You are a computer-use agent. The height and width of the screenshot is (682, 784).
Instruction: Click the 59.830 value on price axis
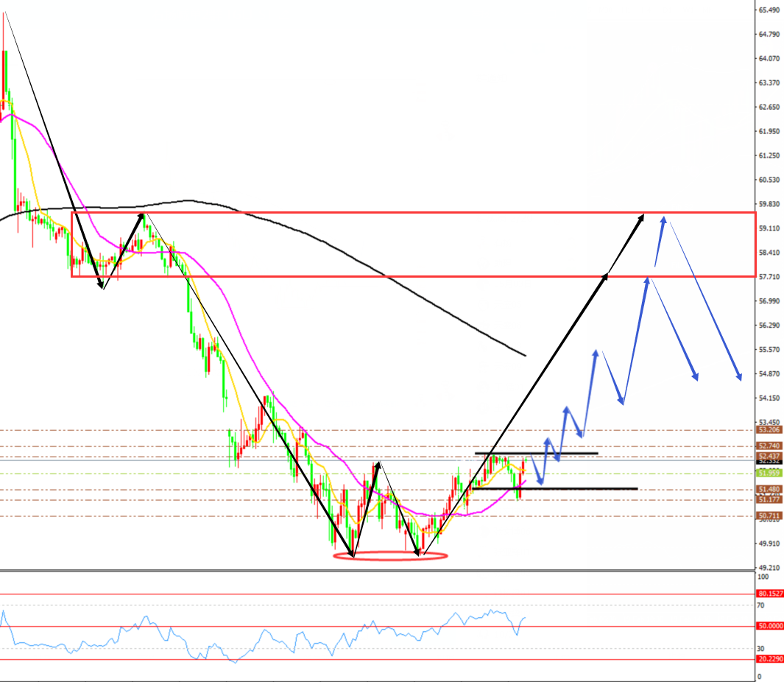[769, 204]
